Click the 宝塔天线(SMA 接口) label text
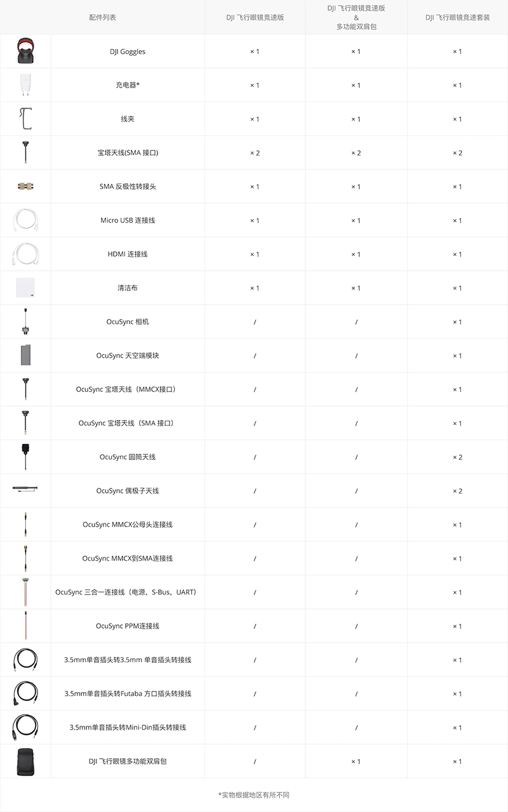The height and width of the screenshot is (812, 508). click(x=127, y=153)
